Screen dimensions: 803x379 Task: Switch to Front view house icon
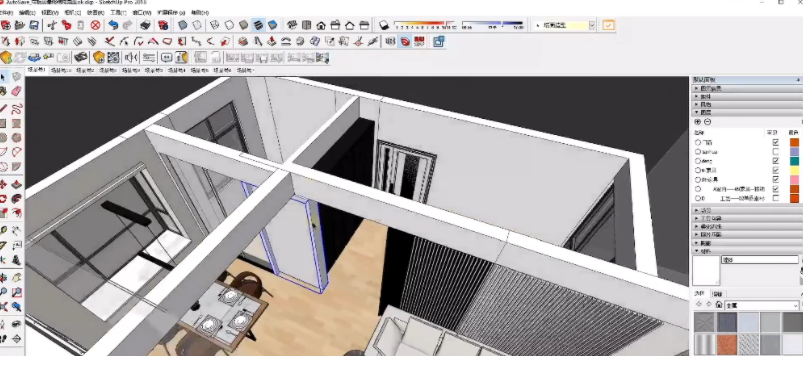(x=321, y=25)
